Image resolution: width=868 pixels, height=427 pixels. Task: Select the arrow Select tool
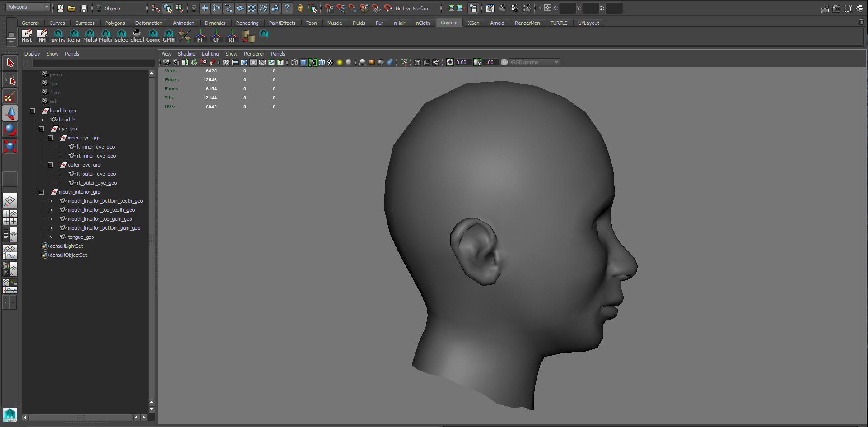point(10,63)
